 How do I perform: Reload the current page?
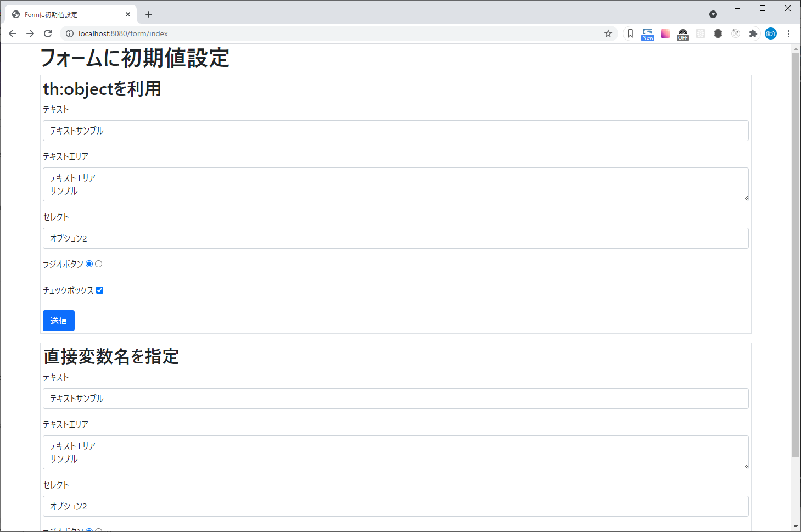point(48,33)
